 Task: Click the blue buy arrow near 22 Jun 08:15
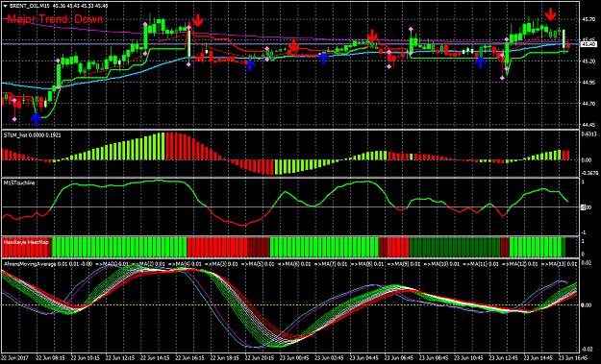click(36, 119)
